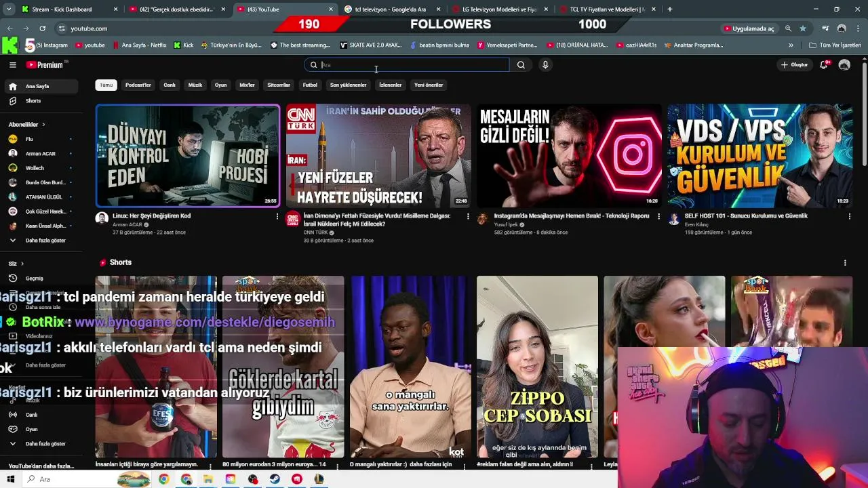Reload the page
Viewport: 868px width, 488px height.
42,28
